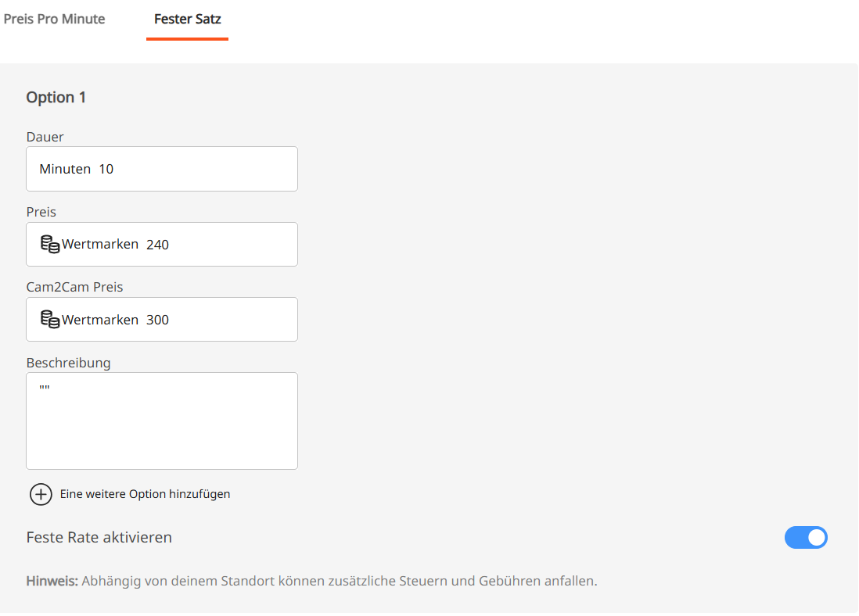Disable the Feste Rate aktivieren toggle
This screenshot has width=859, height=616.
tap(805, 538)
